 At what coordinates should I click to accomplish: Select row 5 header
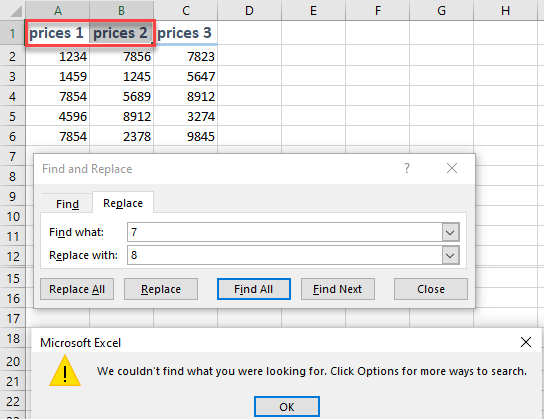(x=12, y=116)
